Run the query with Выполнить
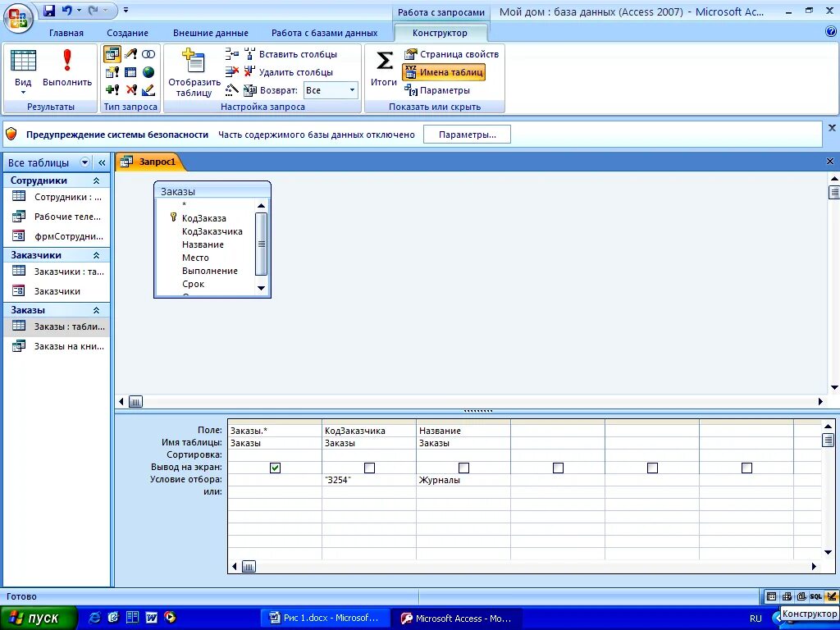840x630 pixels. 67,69
